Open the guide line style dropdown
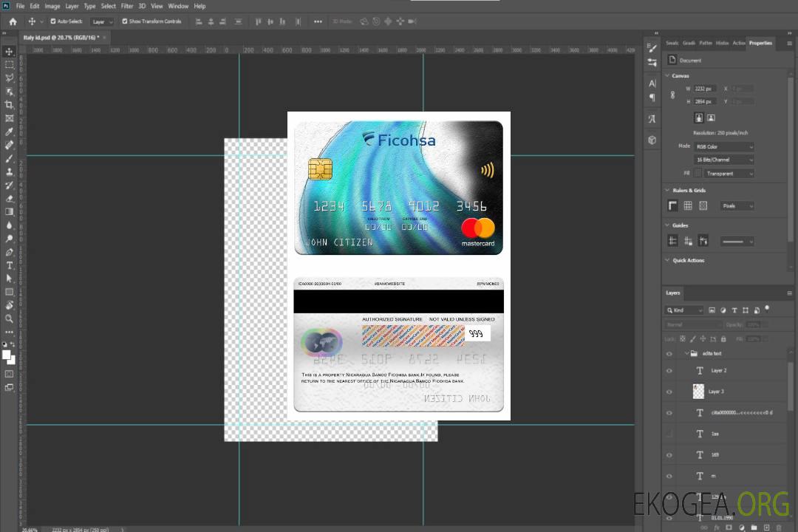This screenshot has width=798, height=532. coord(737,242)
